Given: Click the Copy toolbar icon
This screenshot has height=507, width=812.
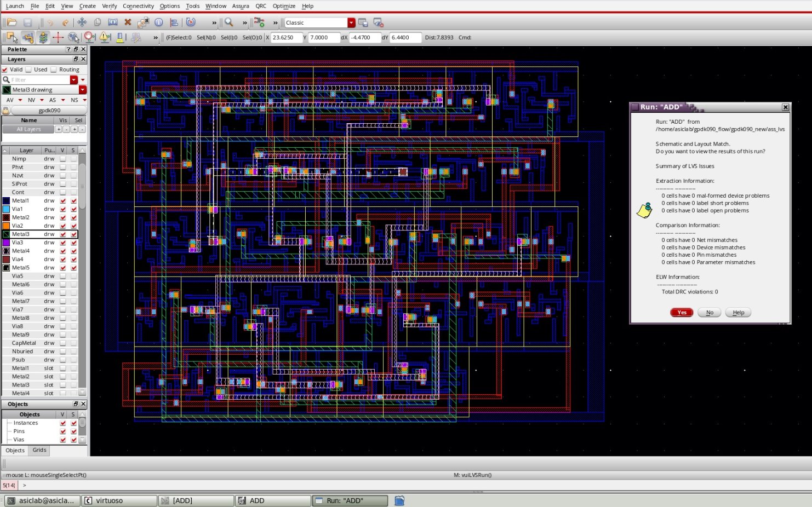Looking at the screenshot, I should (x=98, y=22).
